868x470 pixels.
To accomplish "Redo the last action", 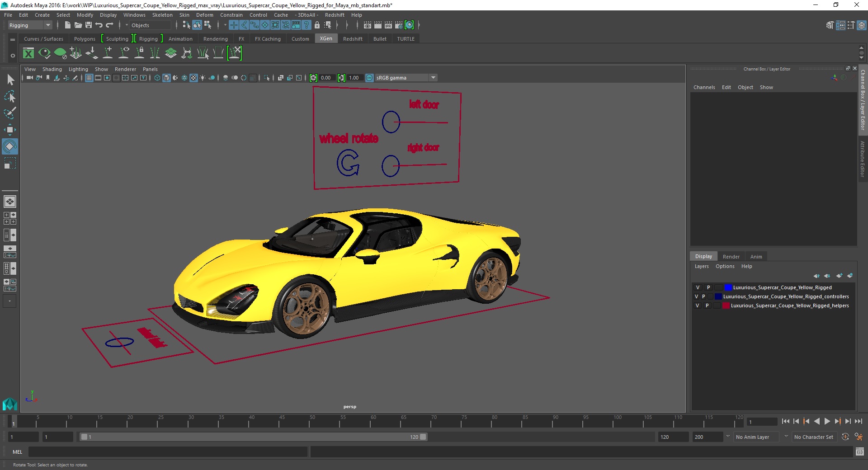I will point(109,25).
